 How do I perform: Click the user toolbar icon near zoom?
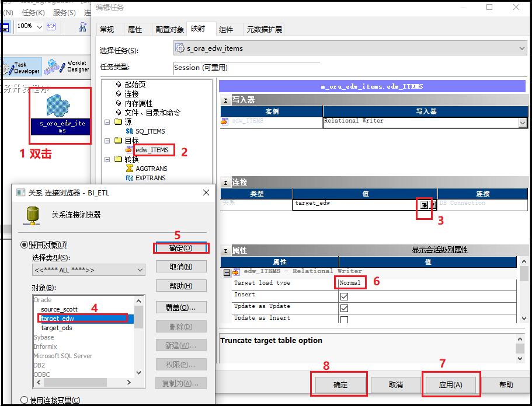[x=82, y=27]
